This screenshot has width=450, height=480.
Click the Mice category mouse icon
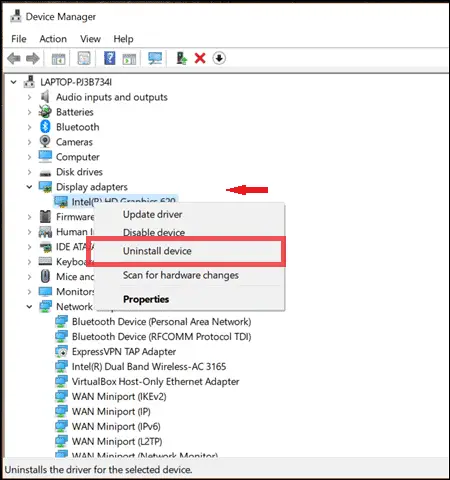pyautogui.click(x=45, y=276)
